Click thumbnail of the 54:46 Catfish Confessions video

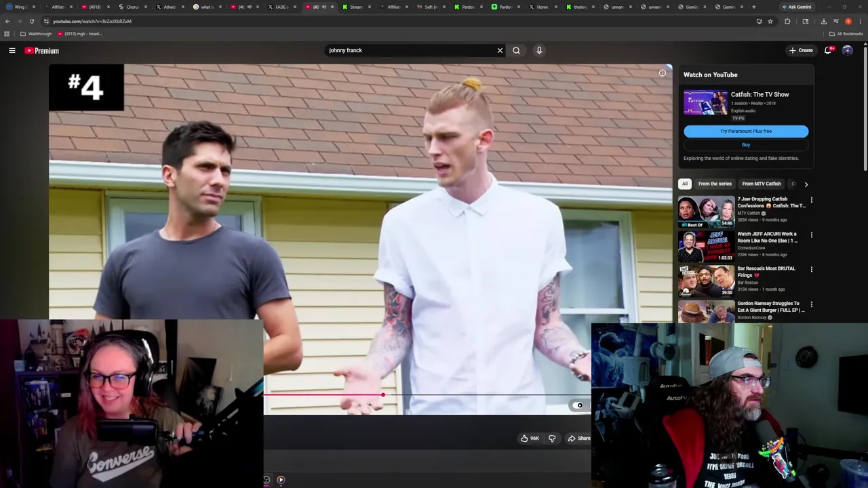pyautogui.click(x=706, y=212)
